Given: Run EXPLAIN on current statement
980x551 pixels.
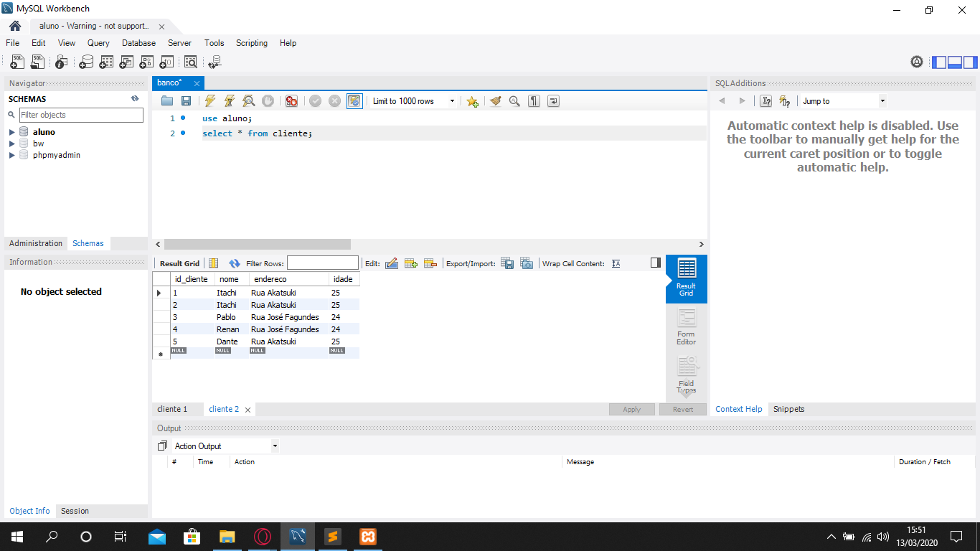Looking at the screenshot, I should click(248, 101).
